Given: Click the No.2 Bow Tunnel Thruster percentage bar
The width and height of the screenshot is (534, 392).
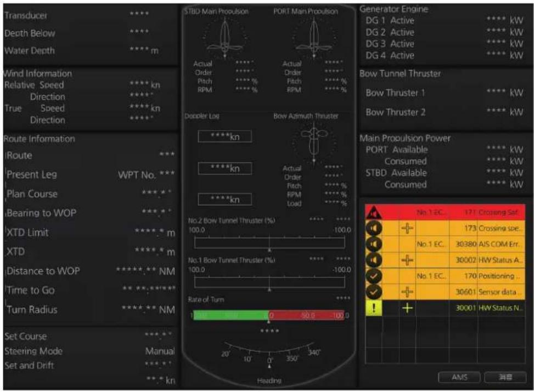Looking at the screenshot, I should pos(269,243).
